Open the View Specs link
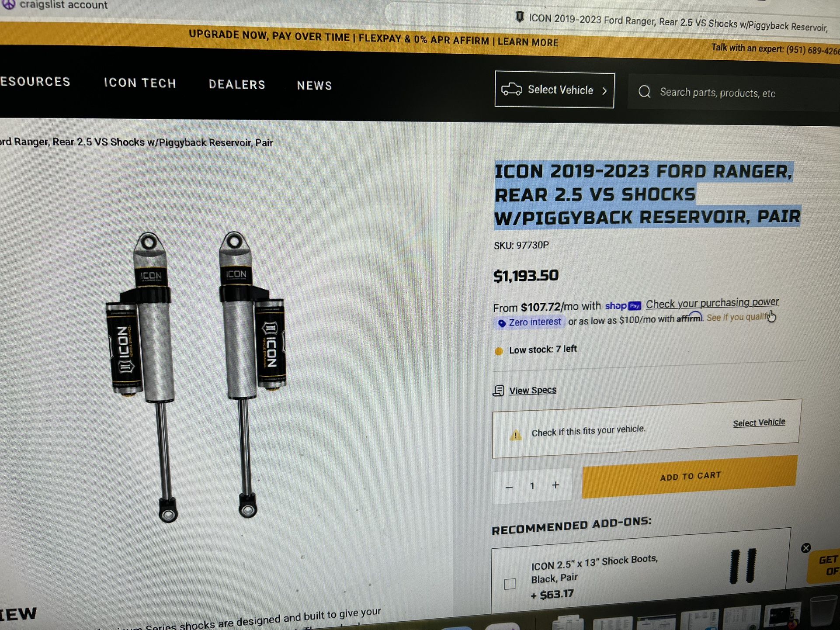 pos(533,390)
